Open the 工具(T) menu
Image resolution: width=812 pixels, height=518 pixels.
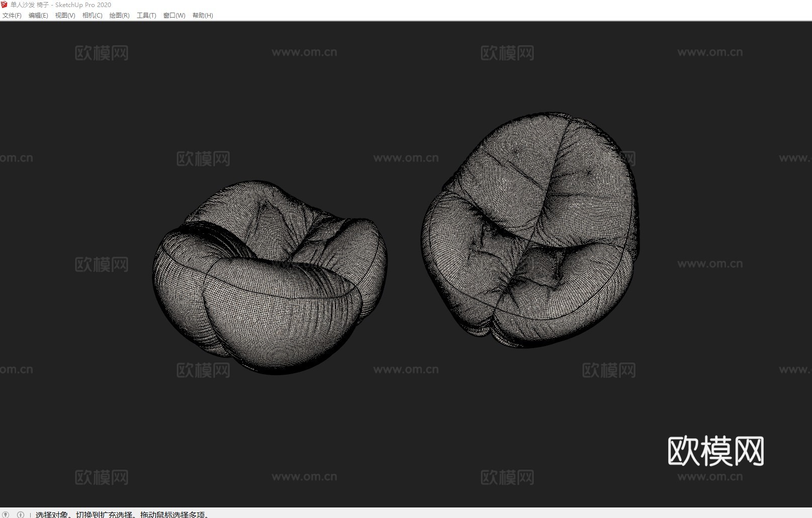click(x=146, y=16)
